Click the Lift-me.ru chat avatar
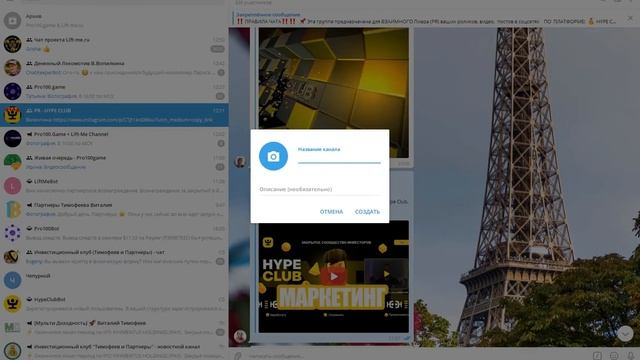The height and width of the screenshot is (360, 640). tap(12, 44)
